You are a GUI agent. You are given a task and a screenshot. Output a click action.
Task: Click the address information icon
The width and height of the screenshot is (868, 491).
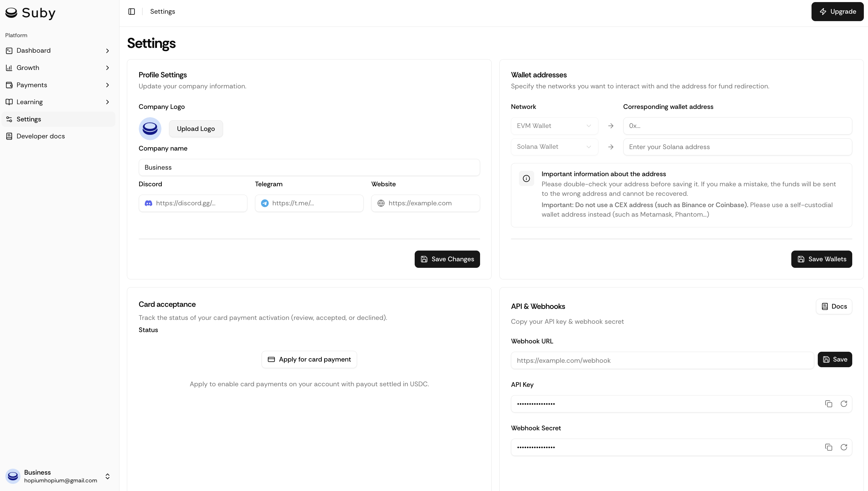click(x=526, y=178)
